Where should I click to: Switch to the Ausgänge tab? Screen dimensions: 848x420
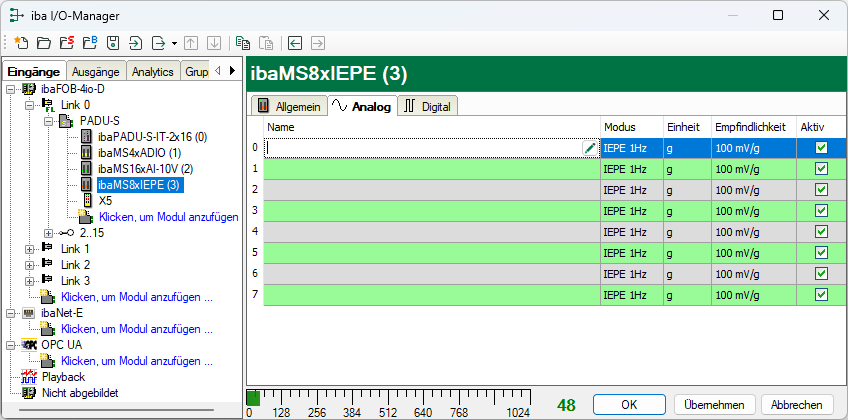tap(96, 71)
